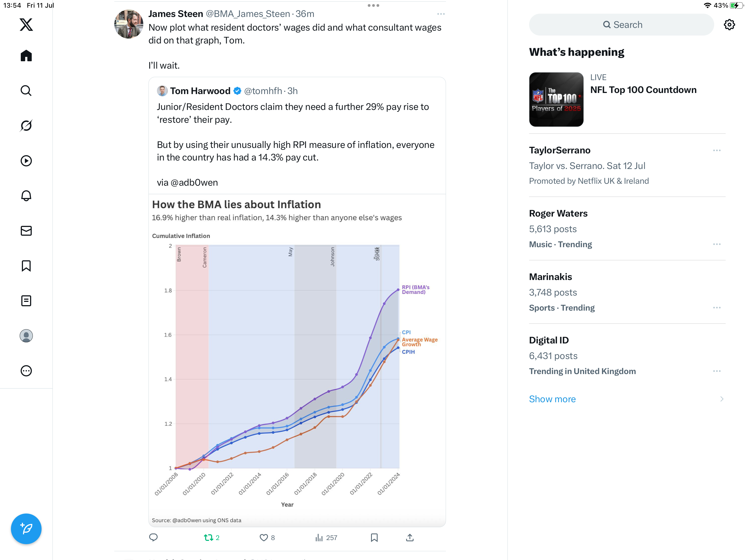
Task: Bookmark this post
Action: pyautogui.click(x=374, y=537)
